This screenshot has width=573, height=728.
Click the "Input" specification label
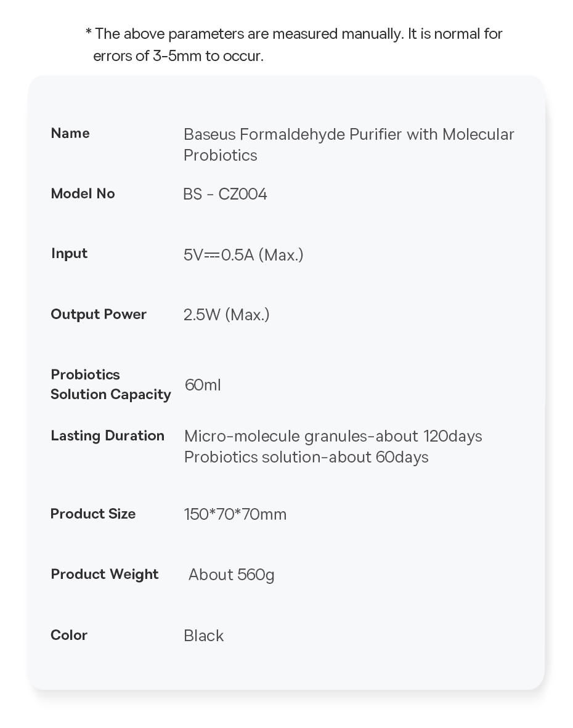point(69,253)
